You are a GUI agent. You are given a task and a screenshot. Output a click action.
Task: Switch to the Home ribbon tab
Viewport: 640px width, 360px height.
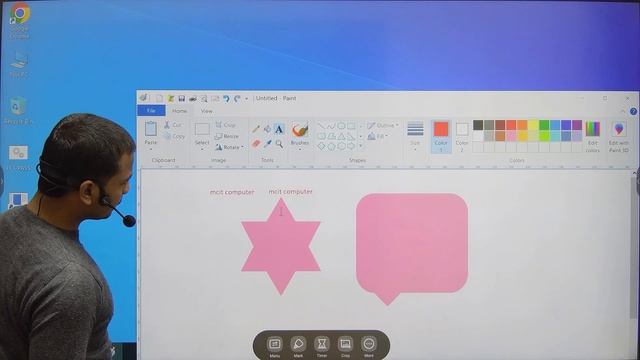180,111
